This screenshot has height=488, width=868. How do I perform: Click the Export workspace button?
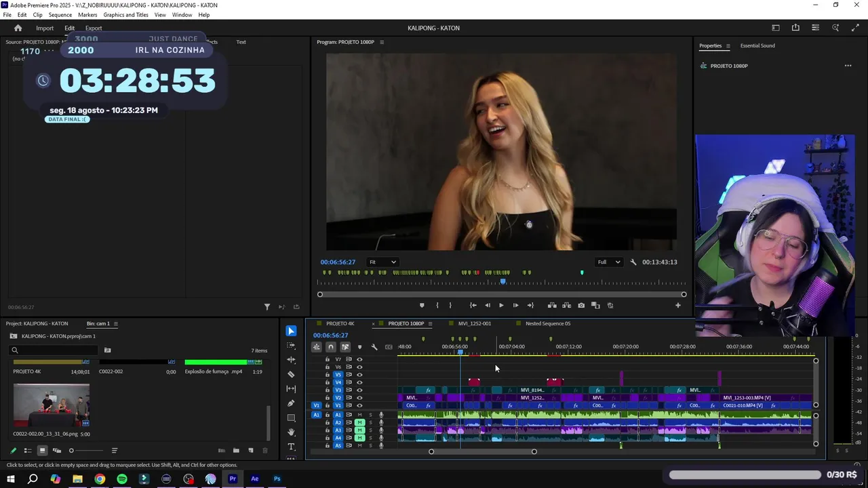click(x=94, y=28)
